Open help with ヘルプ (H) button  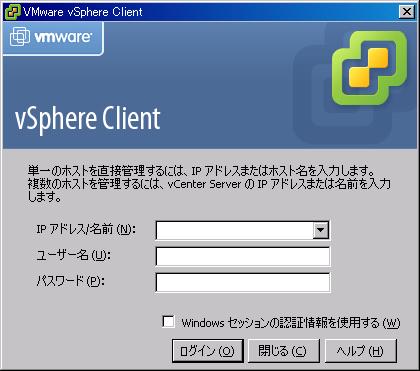(360, 351)
